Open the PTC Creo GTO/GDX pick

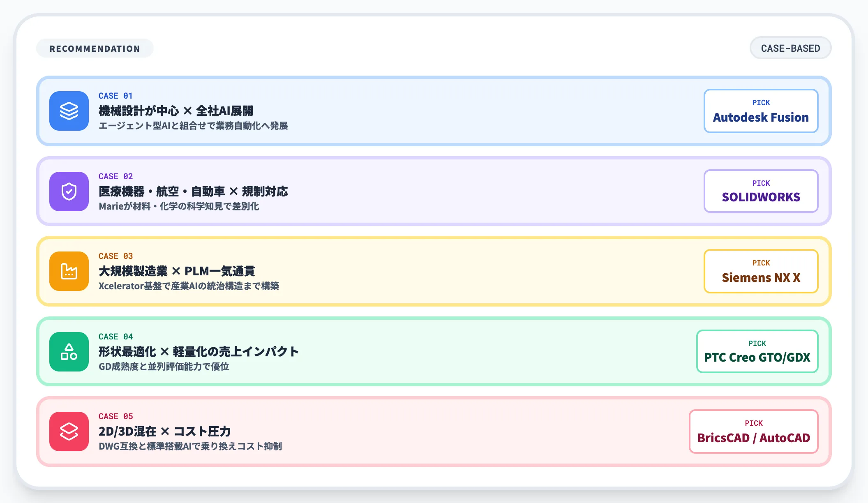(757, 351)
